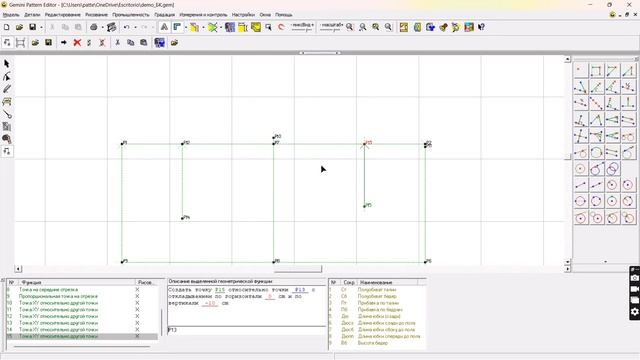Pick the two intersecting circles tool
640x360 pixels.
pos(612,169)
